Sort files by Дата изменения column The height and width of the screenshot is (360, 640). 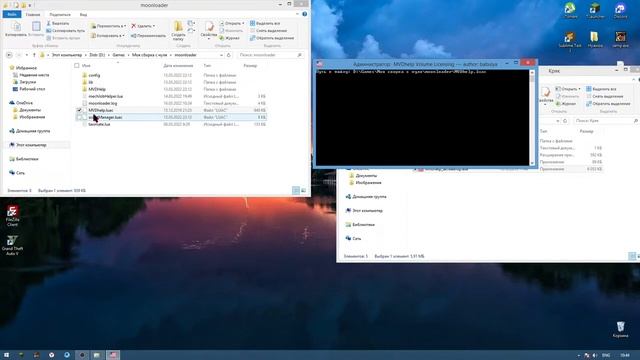coord(178,65)
